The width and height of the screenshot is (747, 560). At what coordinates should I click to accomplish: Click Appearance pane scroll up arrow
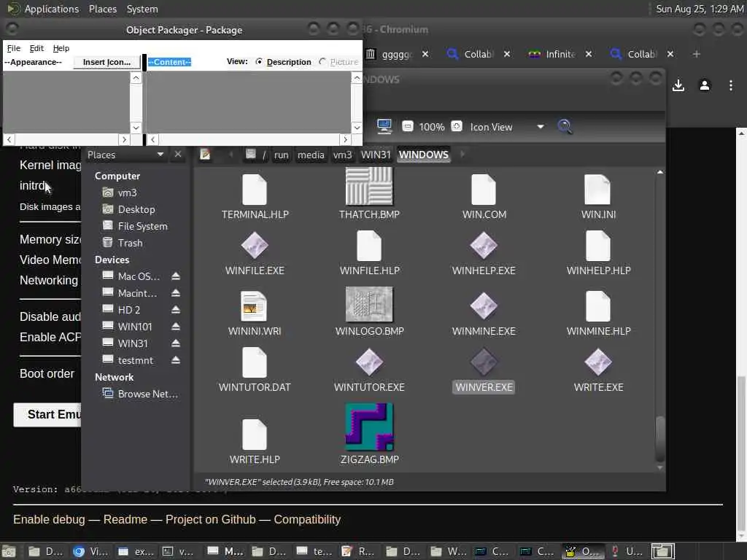[x=136, y=77]
